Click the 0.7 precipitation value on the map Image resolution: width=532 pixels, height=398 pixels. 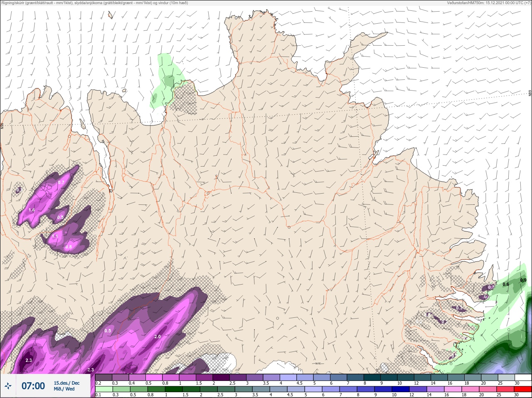[x=61, y=182]
